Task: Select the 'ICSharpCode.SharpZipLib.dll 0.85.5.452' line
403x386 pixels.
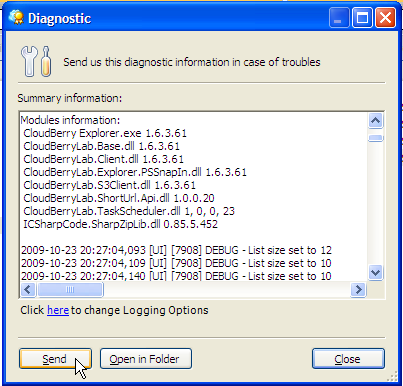Action: coord(120,224)
